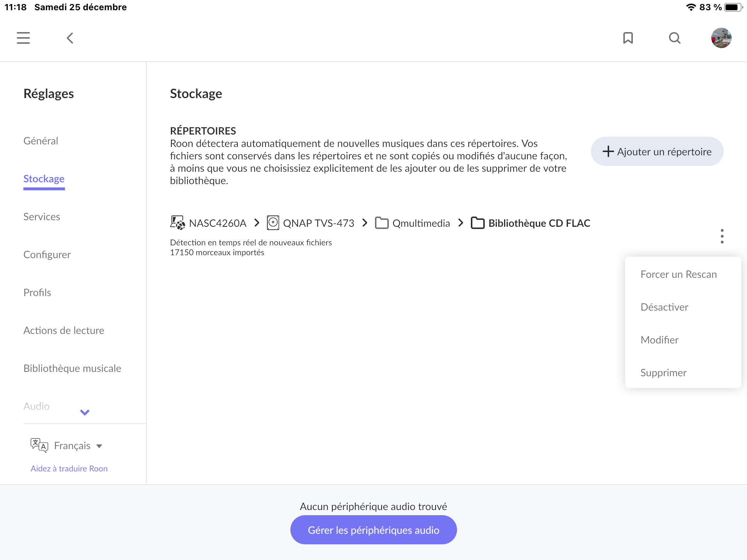Click Ajouter un répertoire button
This screenshot has height=560, width=747.
tap(657, 152)
